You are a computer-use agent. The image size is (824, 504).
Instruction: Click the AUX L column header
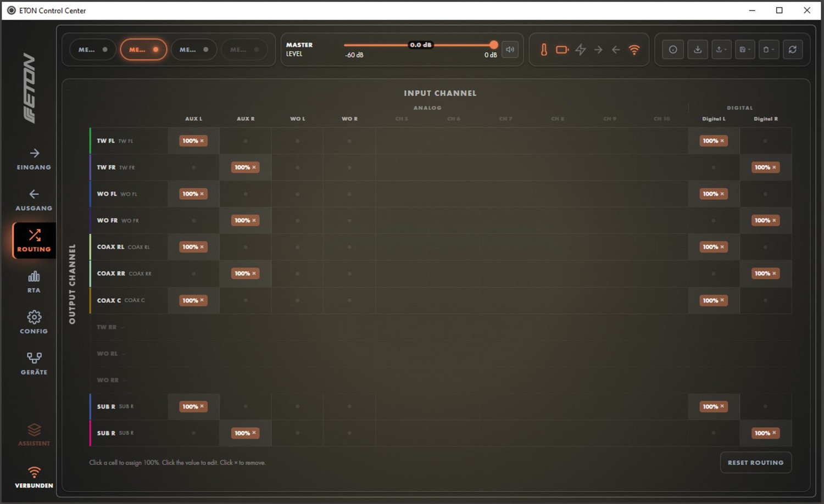tap(193, 119)
